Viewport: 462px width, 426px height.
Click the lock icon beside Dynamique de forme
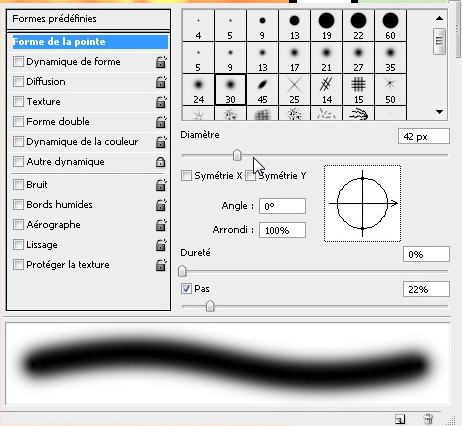(161, 62)
